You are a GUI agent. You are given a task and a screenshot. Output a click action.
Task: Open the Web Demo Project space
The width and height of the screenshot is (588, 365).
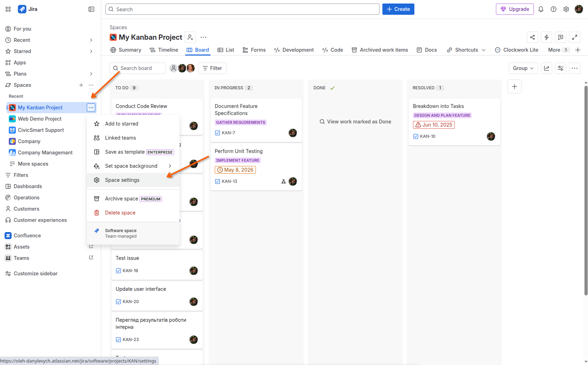point(40,119)
